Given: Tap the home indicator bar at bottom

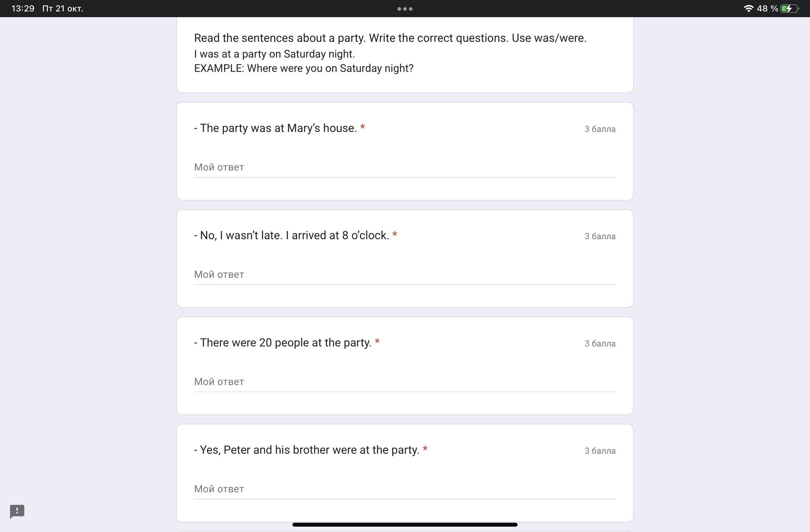Looking at the screenshot, I should [405, 524].
